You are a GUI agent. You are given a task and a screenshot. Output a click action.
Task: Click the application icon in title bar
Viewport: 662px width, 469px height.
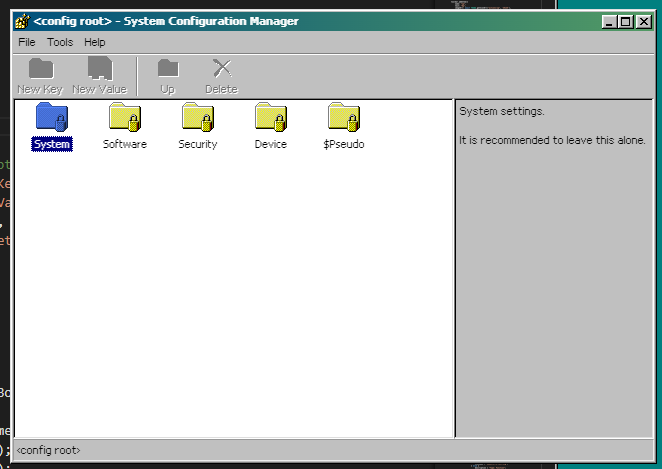[22, 21]
